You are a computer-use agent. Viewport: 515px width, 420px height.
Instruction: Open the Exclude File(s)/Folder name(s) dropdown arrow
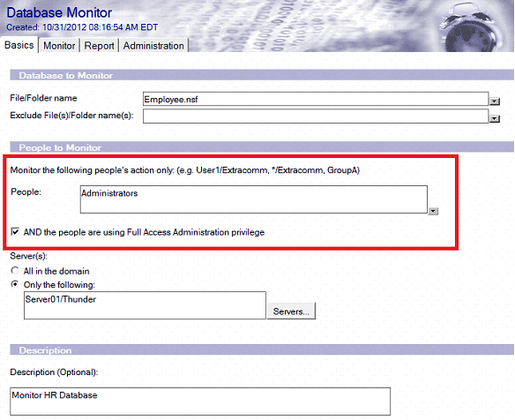[x=495, y=118]
